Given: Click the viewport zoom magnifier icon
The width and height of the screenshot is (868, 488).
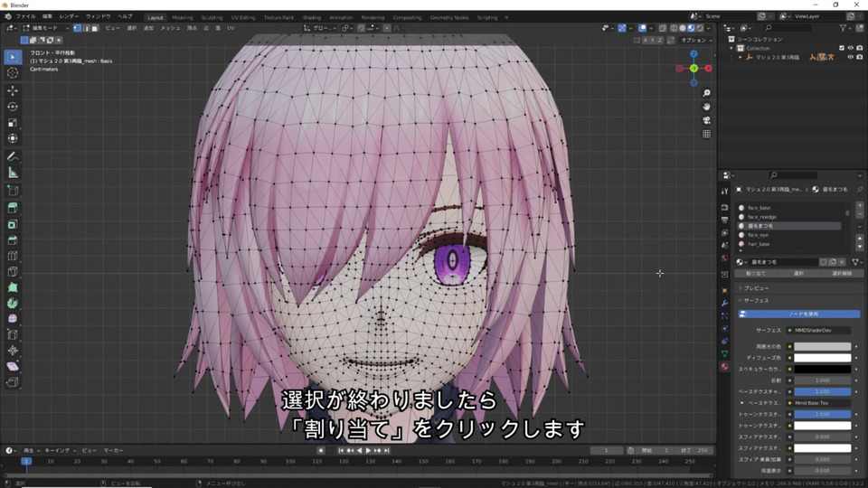Looking at the screenshot, I should pos(706,93).
